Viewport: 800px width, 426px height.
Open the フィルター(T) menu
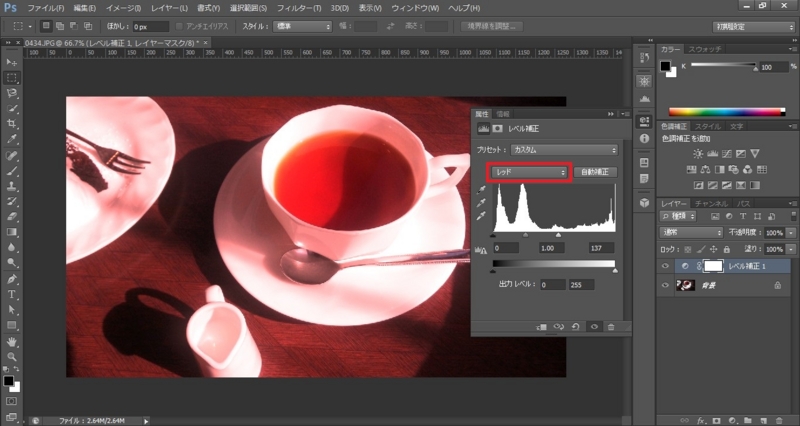click(x=299, y=8)
